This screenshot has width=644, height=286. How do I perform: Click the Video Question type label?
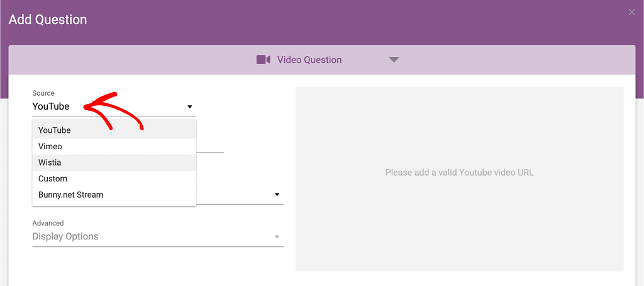click(x=309, y=60)
